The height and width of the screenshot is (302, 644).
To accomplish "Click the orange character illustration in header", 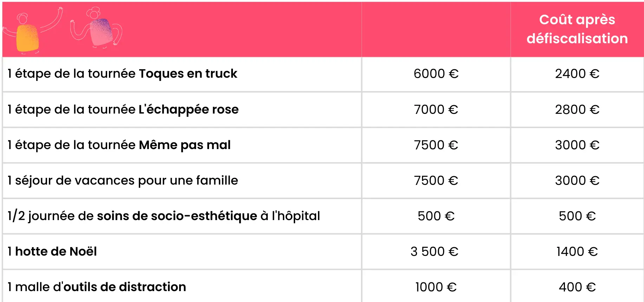I will tap(27, 37).
